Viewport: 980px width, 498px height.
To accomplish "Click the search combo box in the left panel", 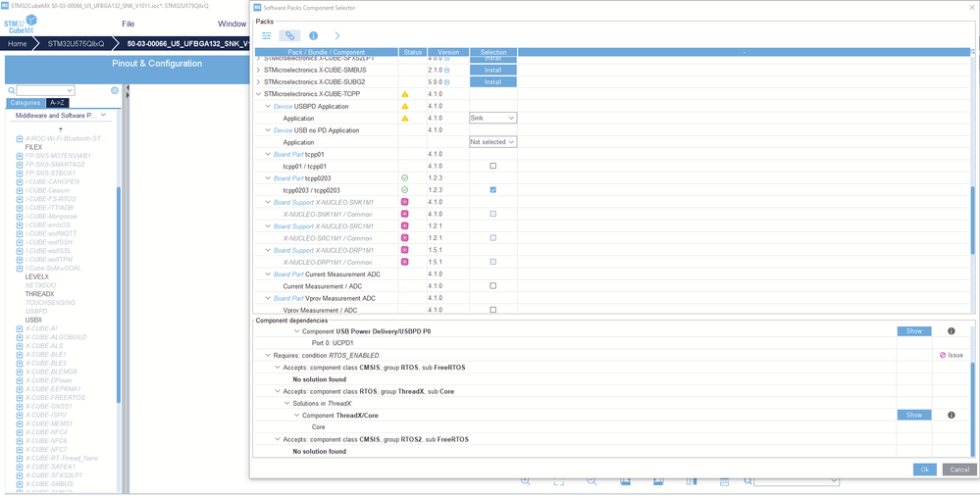I will pyautogui.click(x=45, y=90).
